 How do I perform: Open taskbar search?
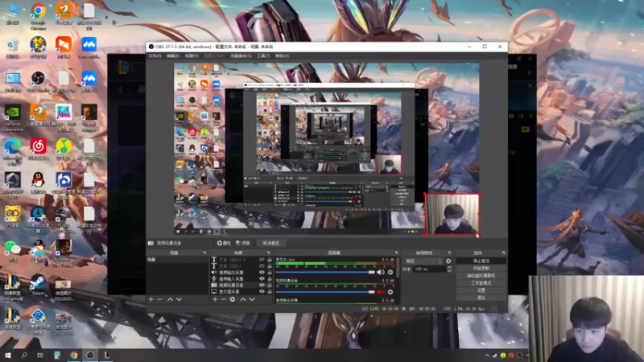pos(24,355)
